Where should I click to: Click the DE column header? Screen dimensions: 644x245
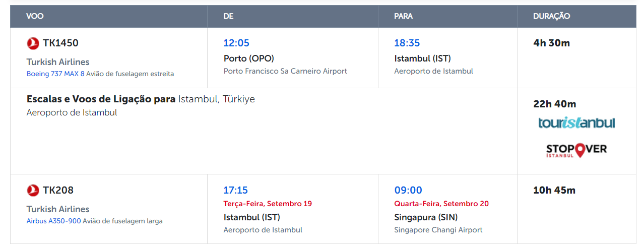pos(229,16)
